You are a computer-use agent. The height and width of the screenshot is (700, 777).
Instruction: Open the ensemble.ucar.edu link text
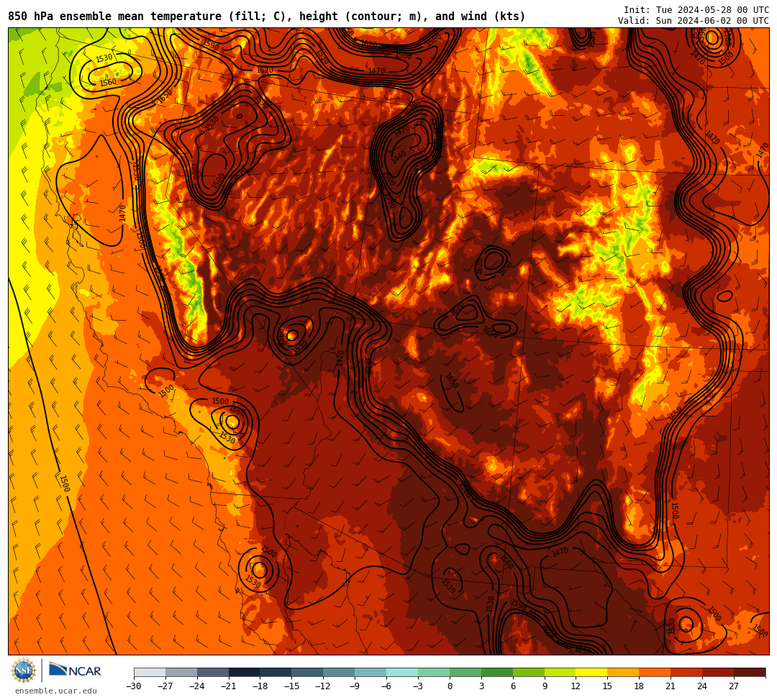point(56,691)
